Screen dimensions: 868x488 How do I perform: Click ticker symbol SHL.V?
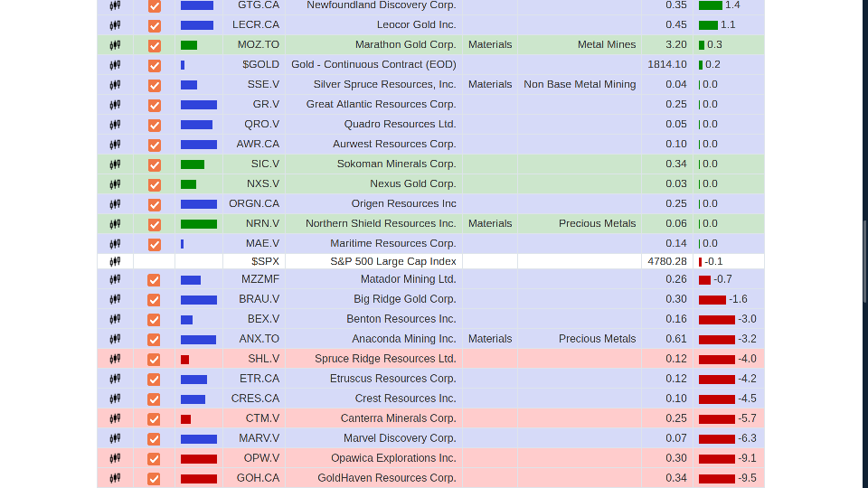(x=263, y=359)
